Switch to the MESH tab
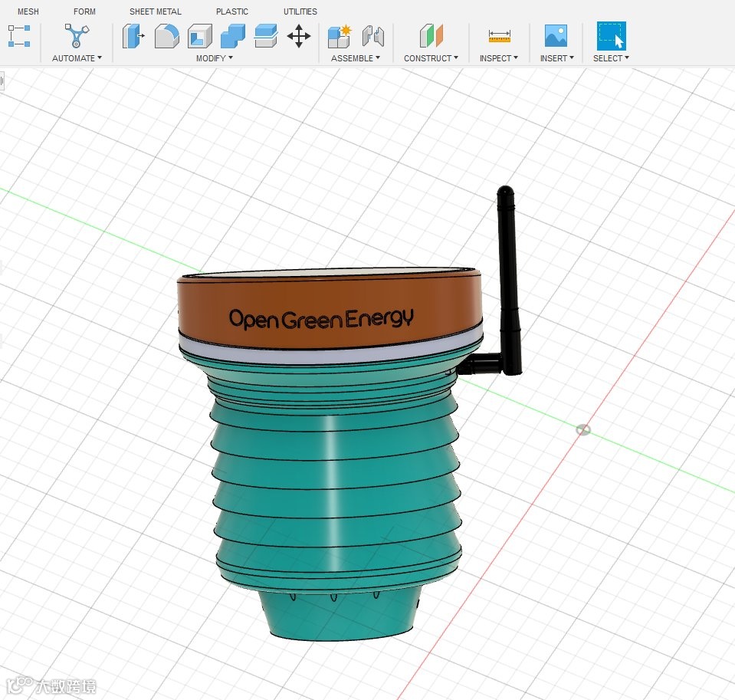735x700 pixels. pyautogui.click(x=28, y=12)
